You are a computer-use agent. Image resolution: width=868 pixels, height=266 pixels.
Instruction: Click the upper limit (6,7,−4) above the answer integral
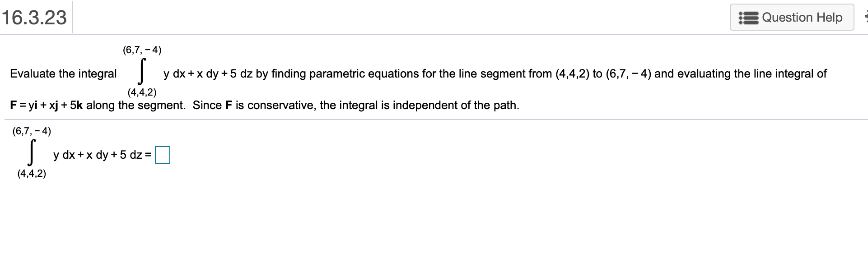[32, 131]
